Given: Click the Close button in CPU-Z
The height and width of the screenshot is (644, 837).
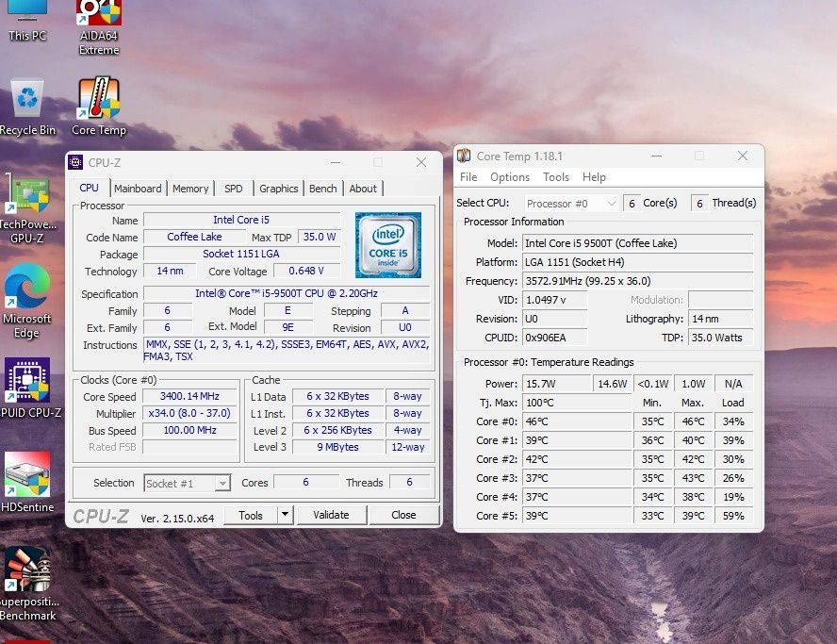Looking at the screenshot, I should click(403, 515).
